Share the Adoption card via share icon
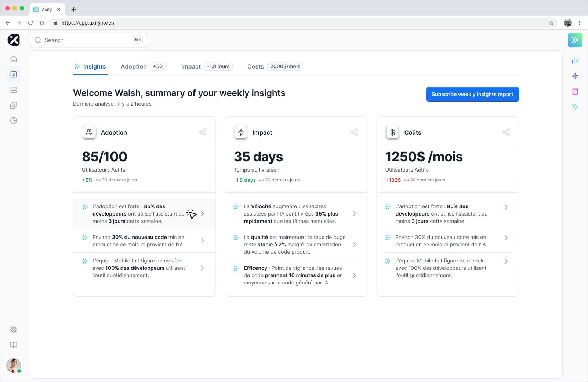 click(203, 132)
